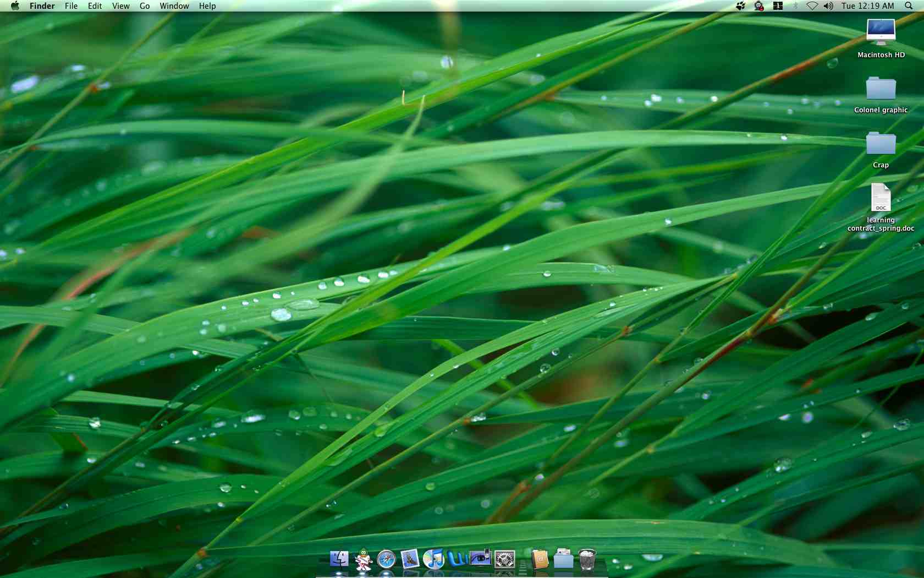
Task: Launch iTunes from the Dock
Action: click(x=433, y=559)
